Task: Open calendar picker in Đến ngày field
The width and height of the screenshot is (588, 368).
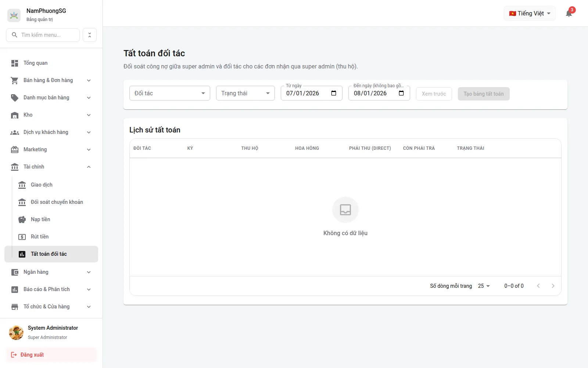Action: click(401, 93)
